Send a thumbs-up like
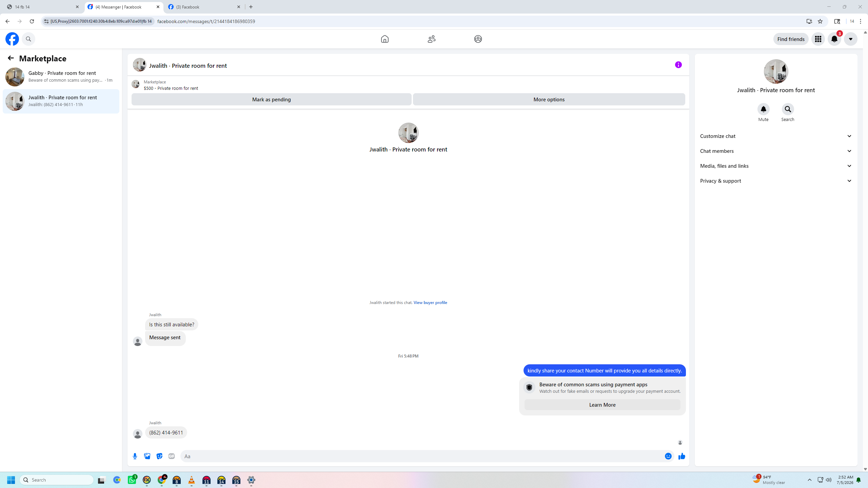Image resolution: width=868 pixels, height=488 pixels. tap(682, 456)
